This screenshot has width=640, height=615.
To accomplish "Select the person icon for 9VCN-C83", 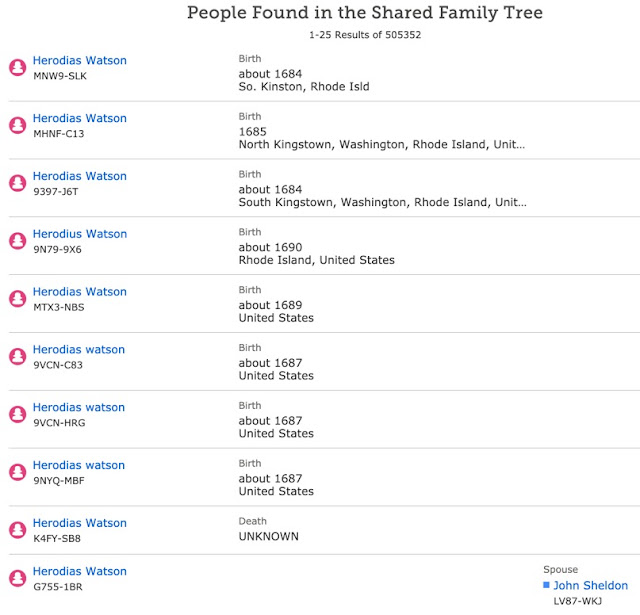I will (18, 357).
